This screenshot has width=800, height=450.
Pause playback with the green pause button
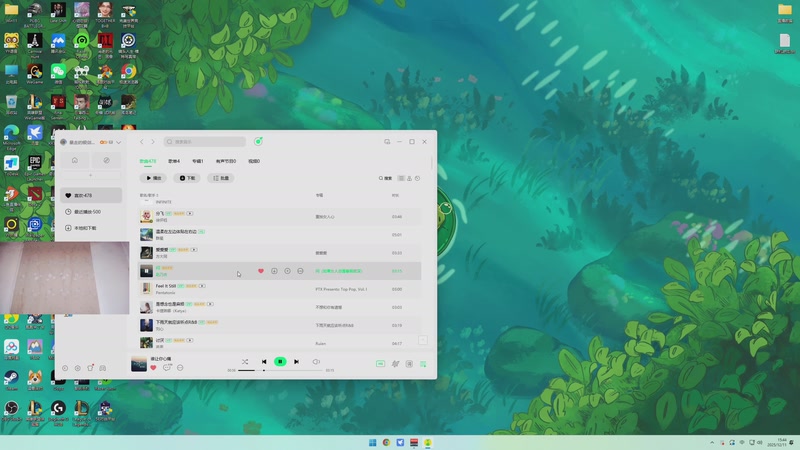click(x=280, y=362)
